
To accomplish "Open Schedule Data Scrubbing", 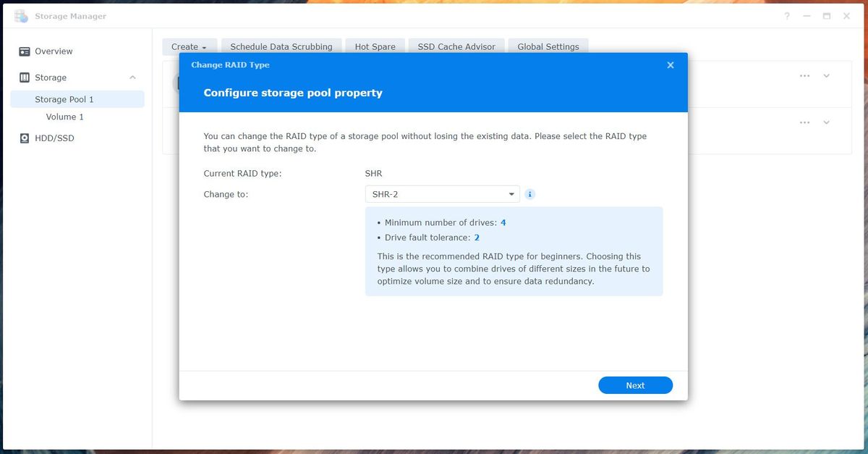I will 281,46.
